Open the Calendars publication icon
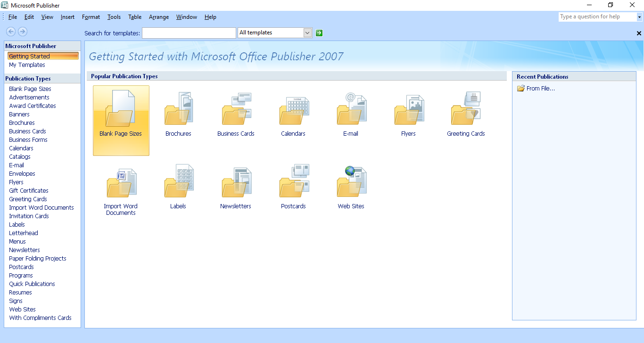 click(x=293, y=109)
